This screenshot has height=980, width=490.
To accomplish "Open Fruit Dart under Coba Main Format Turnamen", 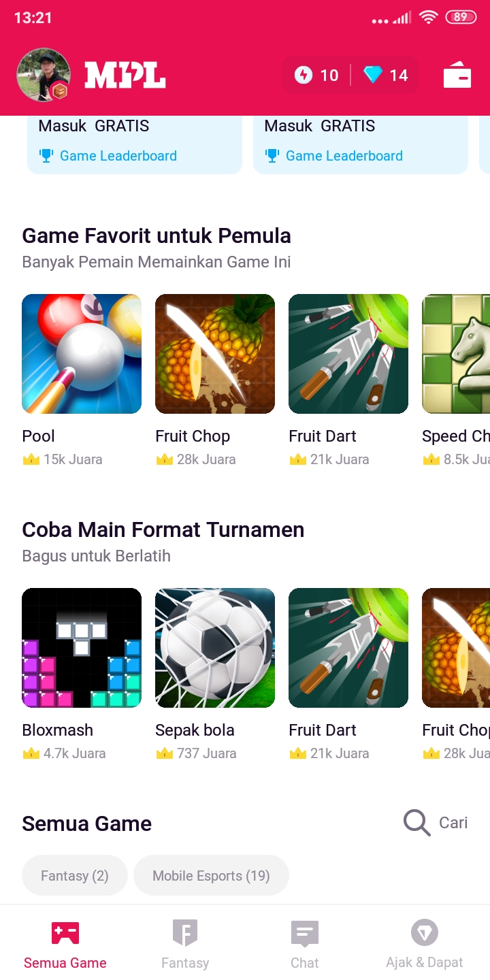I will pyautogui.click(x=348, y=648).
